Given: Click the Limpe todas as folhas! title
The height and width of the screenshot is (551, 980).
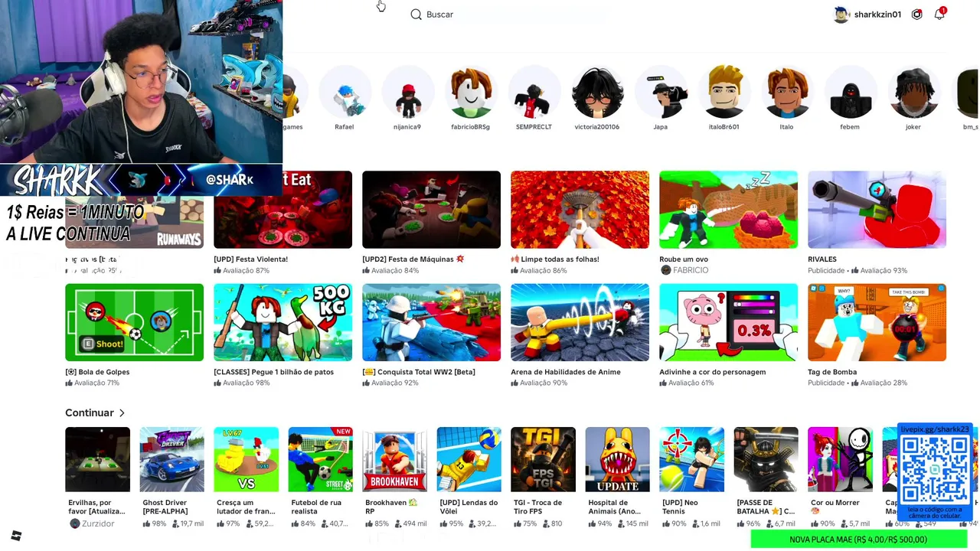Looking at the screenshot, I should point(555,259).
